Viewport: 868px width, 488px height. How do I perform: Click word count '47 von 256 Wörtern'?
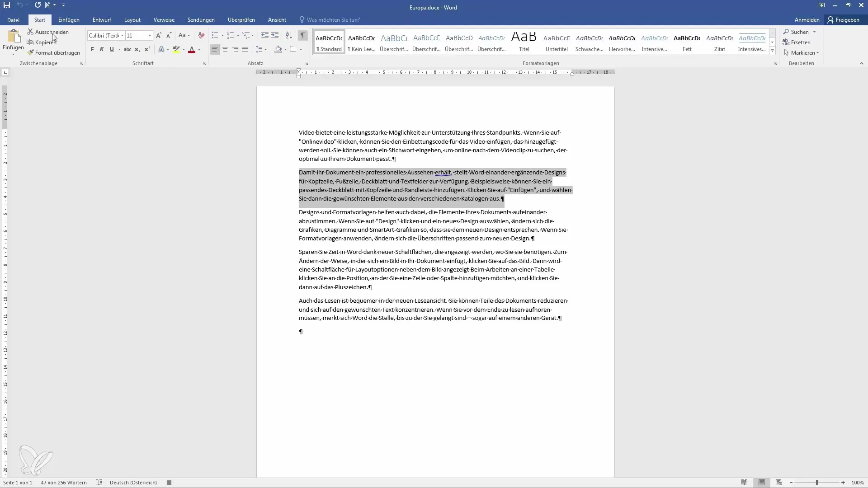[x=64, y=483]
